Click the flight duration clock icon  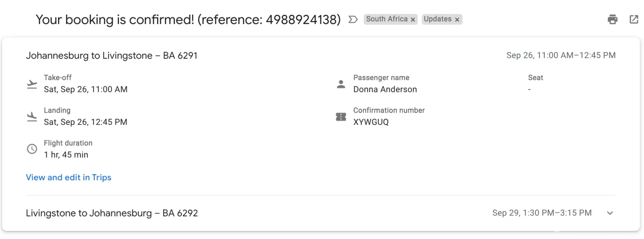click(x=32, y=149)
